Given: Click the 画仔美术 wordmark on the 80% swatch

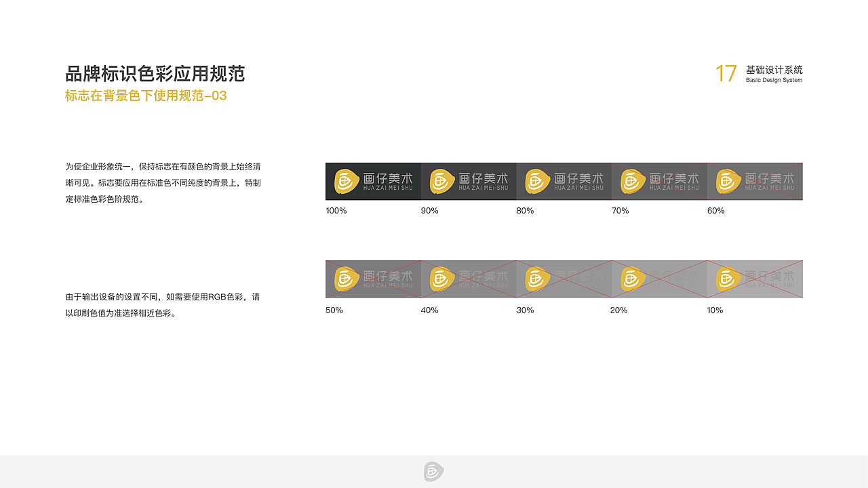Looking at the screenshot, I should 579,178.
